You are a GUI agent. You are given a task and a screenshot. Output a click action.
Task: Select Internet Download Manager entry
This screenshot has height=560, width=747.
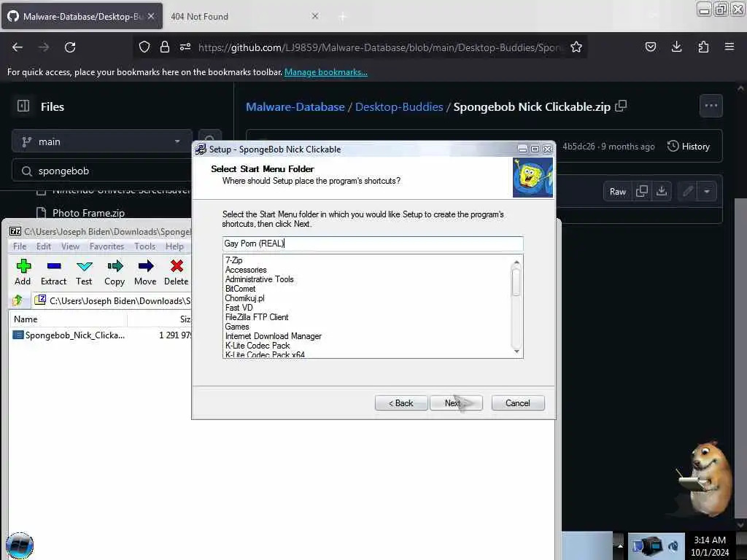[x=274, y=336]
